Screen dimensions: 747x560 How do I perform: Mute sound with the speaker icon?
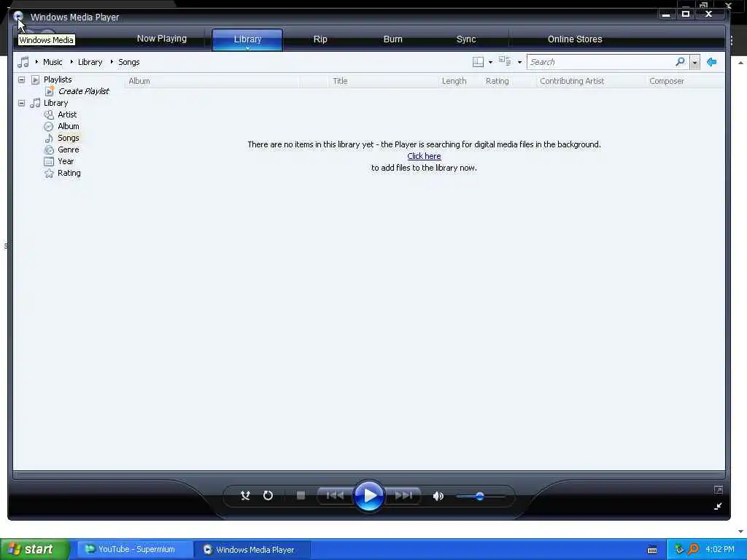438,496
